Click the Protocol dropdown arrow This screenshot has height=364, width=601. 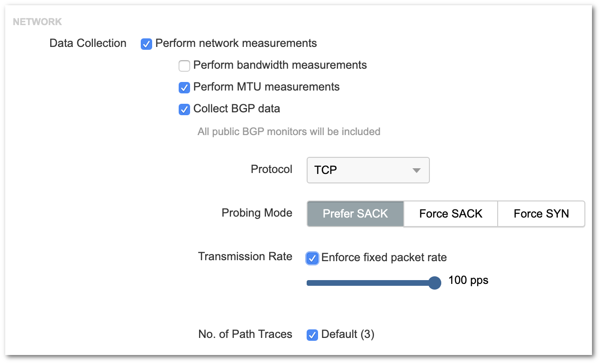click(417, 171)
